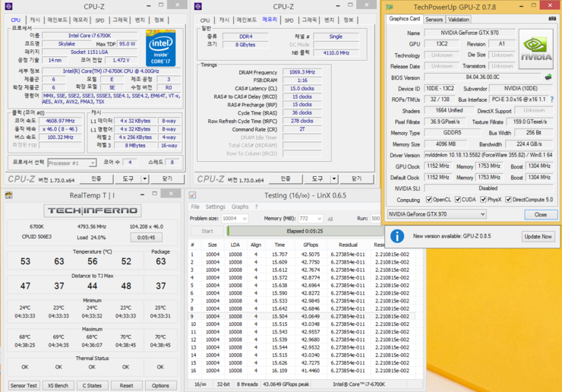This screenshot has width=562, height=392.
Task: Click the GPU-Z screenshot camera icon
Action: coord(552,19)
